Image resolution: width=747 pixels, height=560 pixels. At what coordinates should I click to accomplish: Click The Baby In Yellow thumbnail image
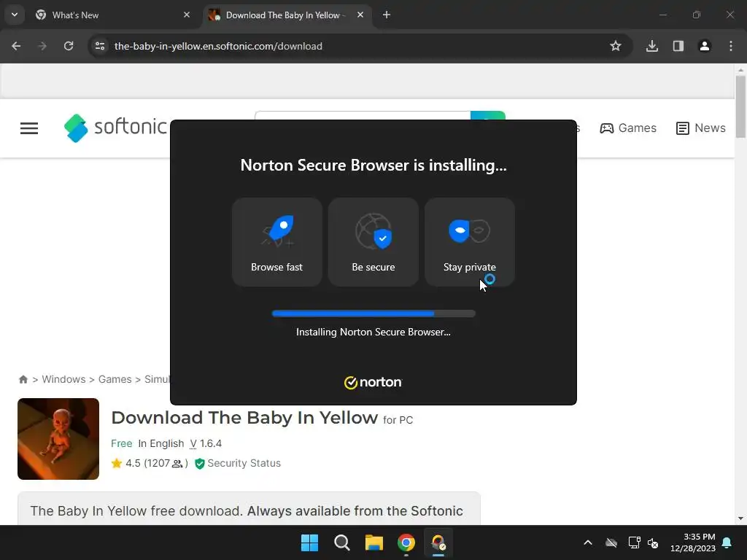[58, 438]
